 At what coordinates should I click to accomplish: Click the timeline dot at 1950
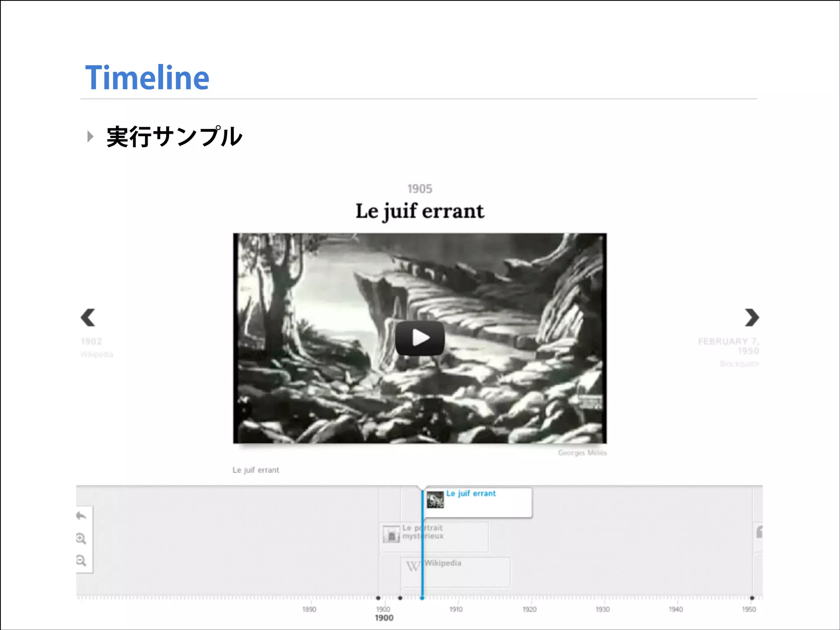tap(752, 598)
